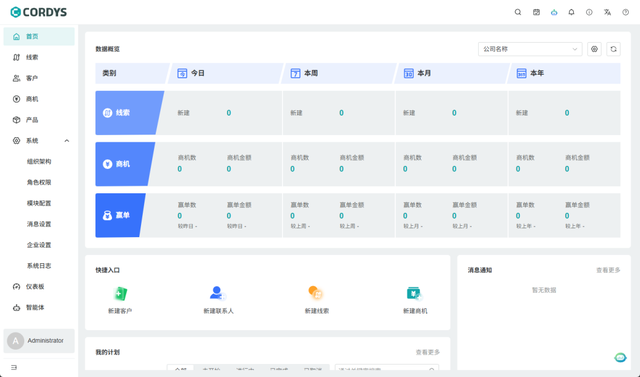Click 查看更多 in 我的计划 panel
This screenshot has height=377, width=640.
tap(428, 352)
